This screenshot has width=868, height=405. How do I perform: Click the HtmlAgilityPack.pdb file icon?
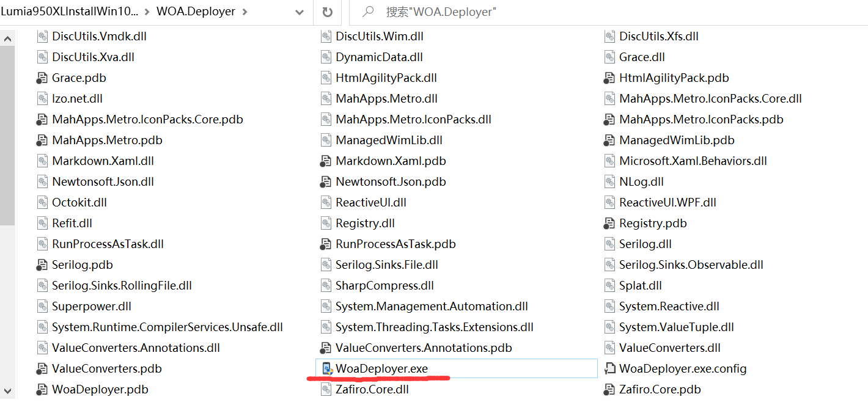pyautogui.click(x=609, y=78)
